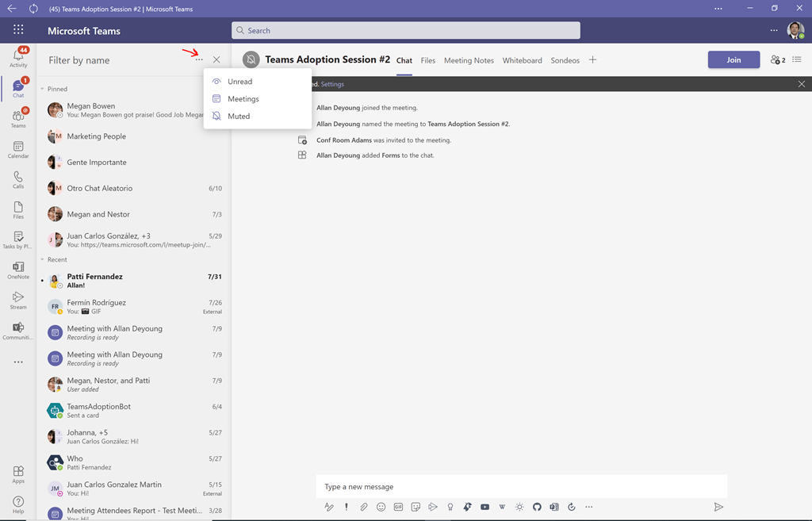
Task: Launch the OneNote app icon
Action: click(18, 270)
